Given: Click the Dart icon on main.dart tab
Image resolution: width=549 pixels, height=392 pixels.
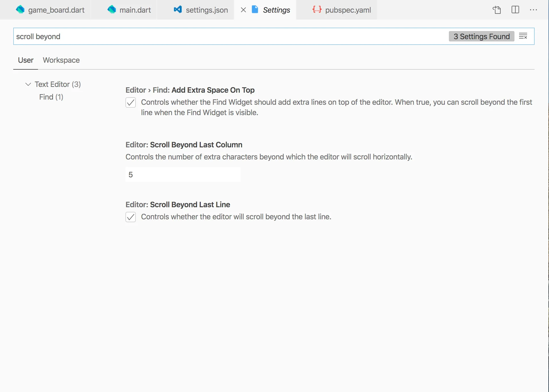Looking at the screenshot, I should coord(111,9).
